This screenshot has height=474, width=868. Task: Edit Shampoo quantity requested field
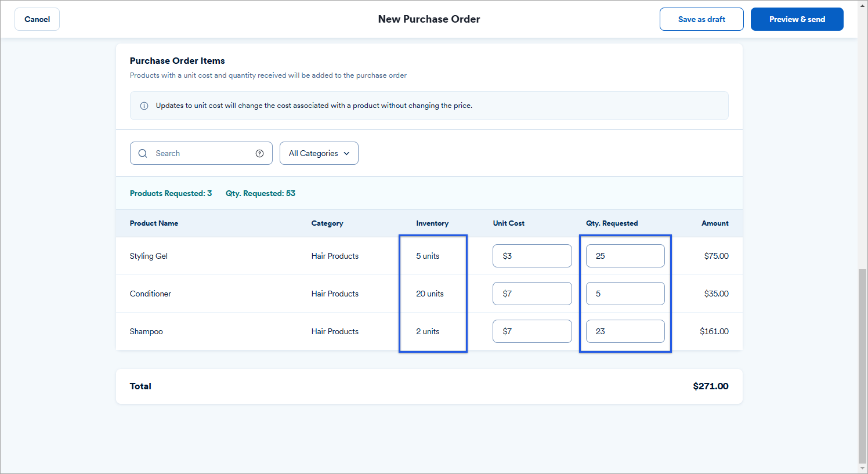625,331
